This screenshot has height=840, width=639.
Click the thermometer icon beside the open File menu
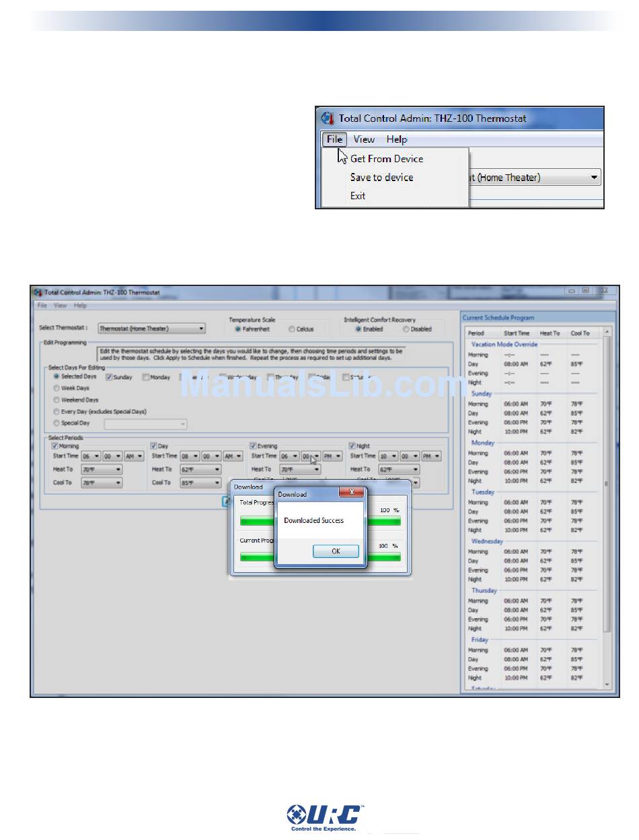pyautogui.click(x=328, y=118)
